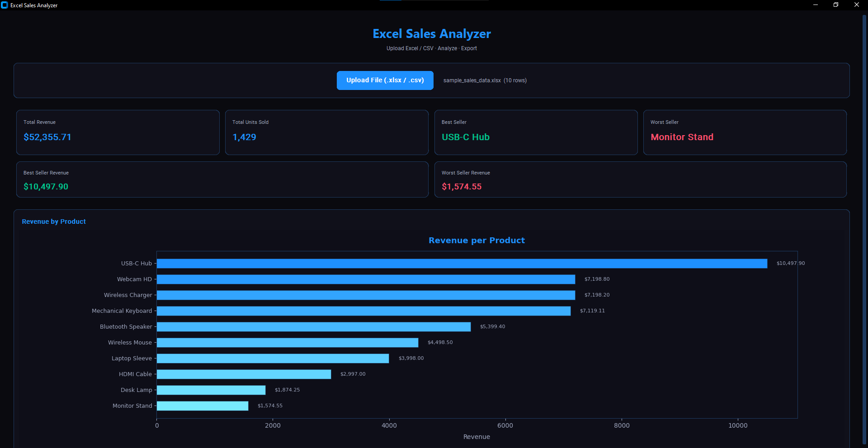Click the Desk Lamp bar in chart
The height and width of the screenshot is (448, 868).
click(x=211, y=390)
